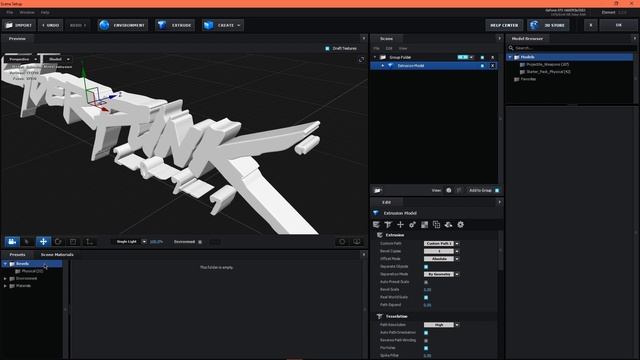Select the anchor point axis tool icon
Screen dimensions: 640x360
(89, 242)
